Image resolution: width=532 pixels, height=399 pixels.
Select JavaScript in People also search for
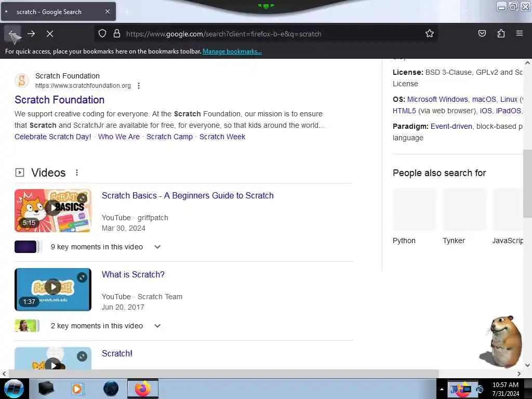(x=508, y=217)
